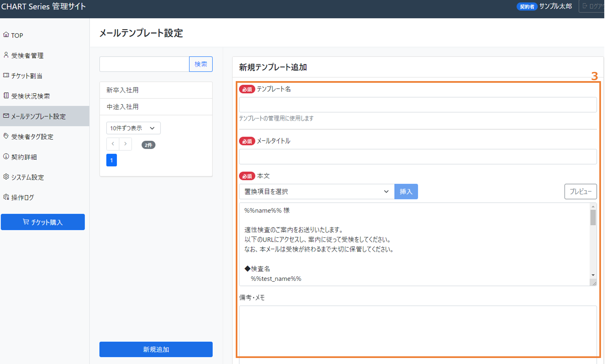Click the logout icon in header
This screenshot has height=364, width=609.
coord(585,6)
